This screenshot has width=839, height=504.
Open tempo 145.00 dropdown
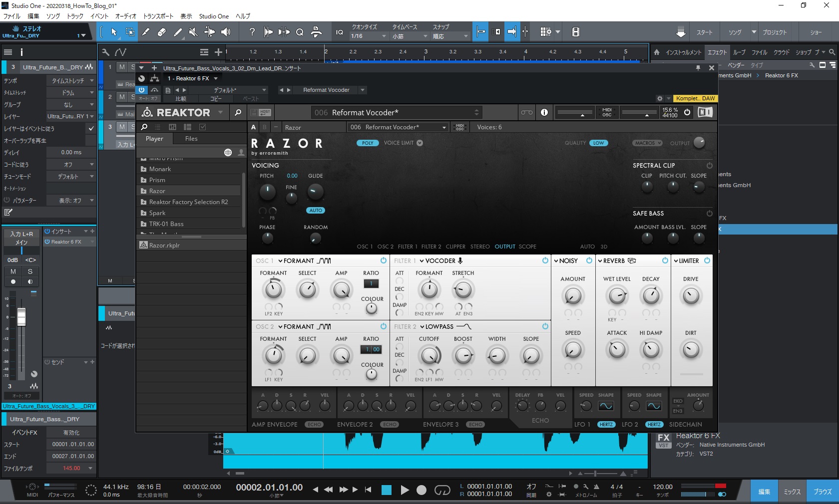[x=90, y=468]
